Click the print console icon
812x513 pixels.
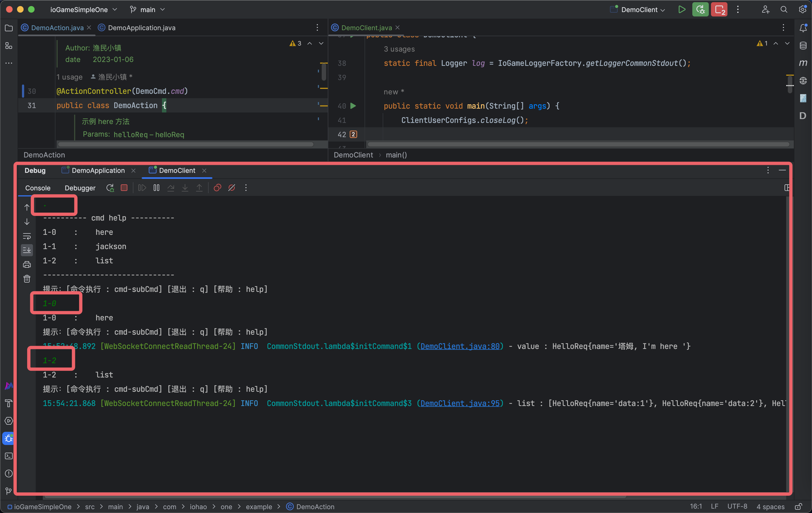tap(27, 264)
